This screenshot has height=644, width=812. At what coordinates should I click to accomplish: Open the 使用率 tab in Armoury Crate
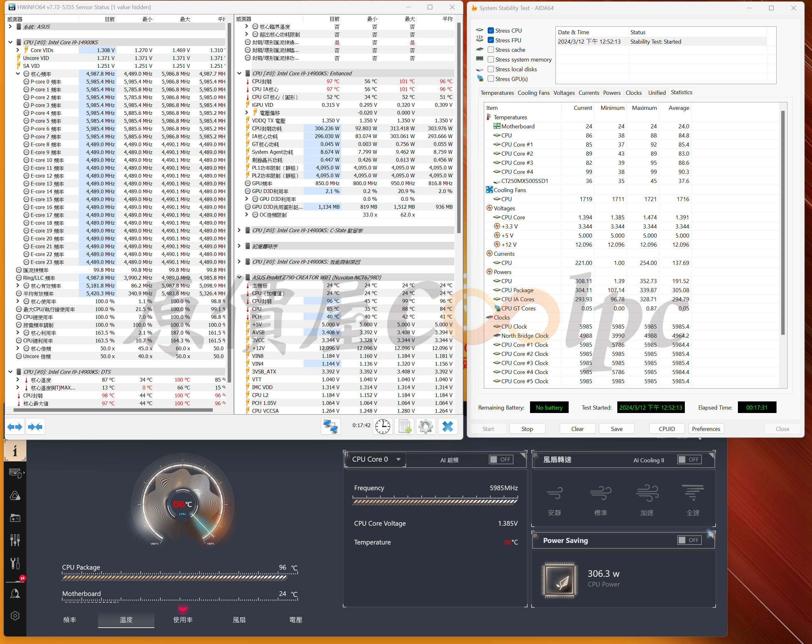tap(183, 620)
